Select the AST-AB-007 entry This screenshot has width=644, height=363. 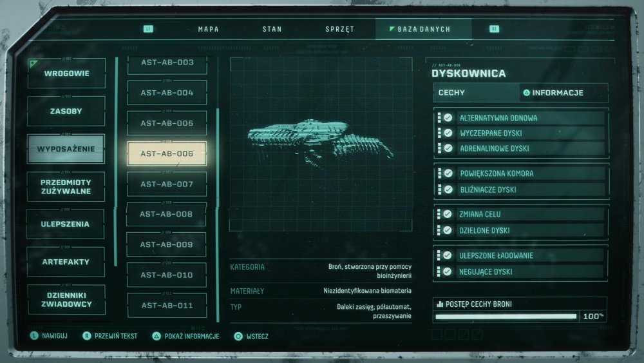click(x=167, y=184)
